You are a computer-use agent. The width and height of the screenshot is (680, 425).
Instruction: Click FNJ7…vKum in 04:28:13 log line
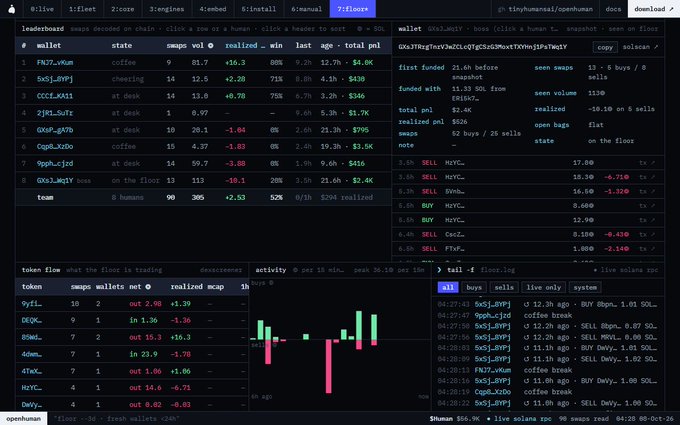[x=492, y=370]
